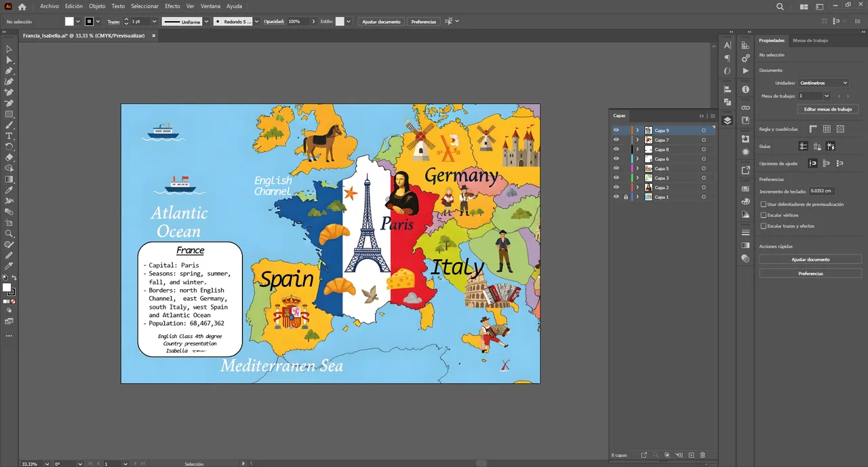
Task: Open the Efecto menu
Action: 173,6
